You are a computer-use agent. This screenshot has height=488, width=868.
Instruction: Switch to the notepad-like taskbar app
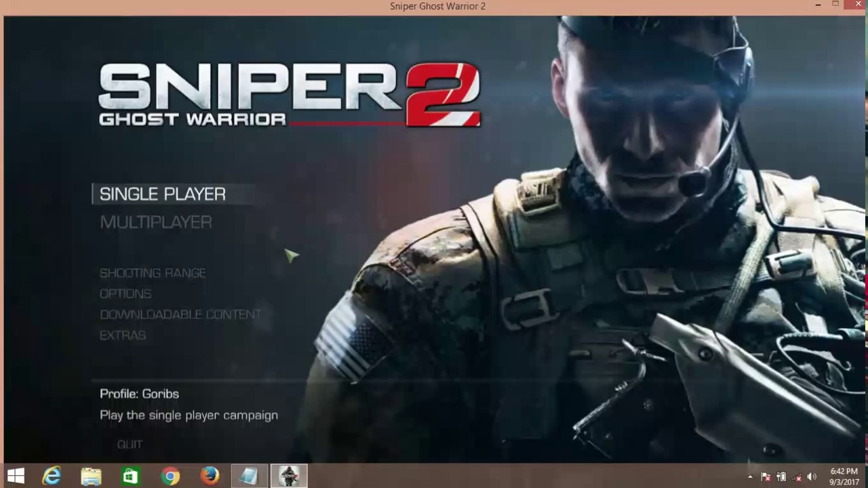click(249, 476)
